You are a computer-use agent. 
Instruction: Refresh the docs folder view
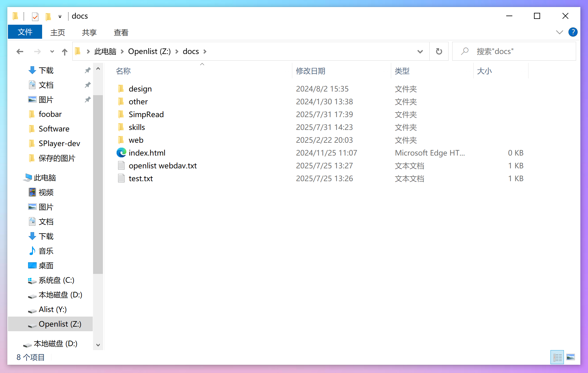[x=439, y=51]
